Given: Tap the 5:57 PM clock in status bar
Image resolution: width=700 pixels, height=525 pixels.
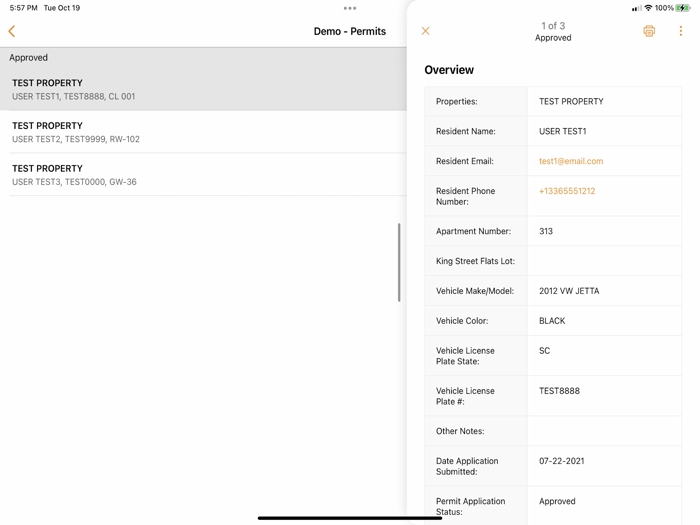Looking at the screenshot, I should point(24,8).
